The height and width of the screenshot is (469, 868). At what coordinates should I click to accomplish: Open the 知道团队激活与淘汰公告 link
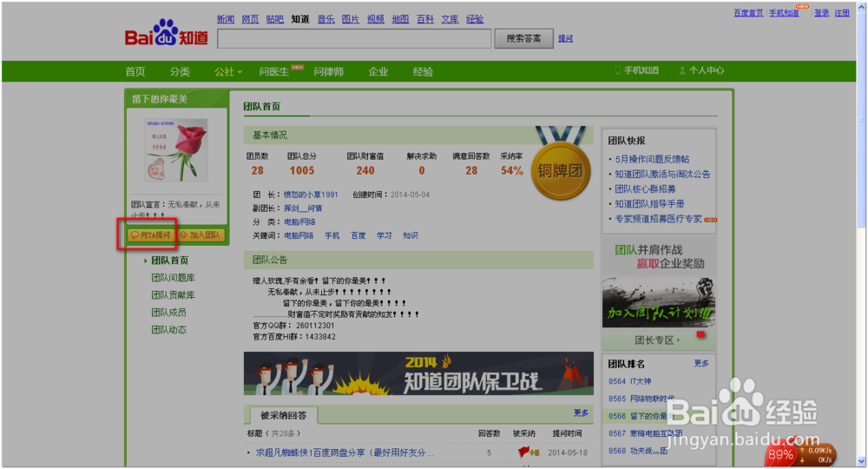pyautogui.click(x=662, y=174)
